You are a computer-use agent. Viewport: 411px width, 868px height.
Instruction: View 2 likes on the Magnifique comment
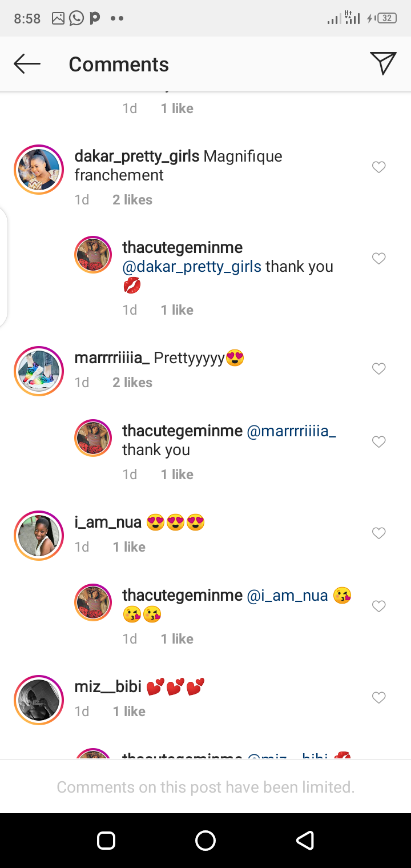pyautogui.click(x=132, y=200)
